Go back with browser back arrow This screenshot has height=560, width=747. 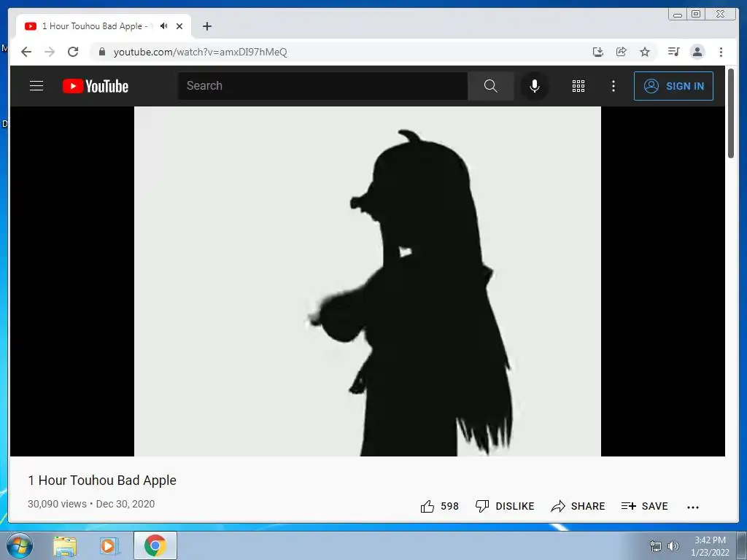coord(26,52)
